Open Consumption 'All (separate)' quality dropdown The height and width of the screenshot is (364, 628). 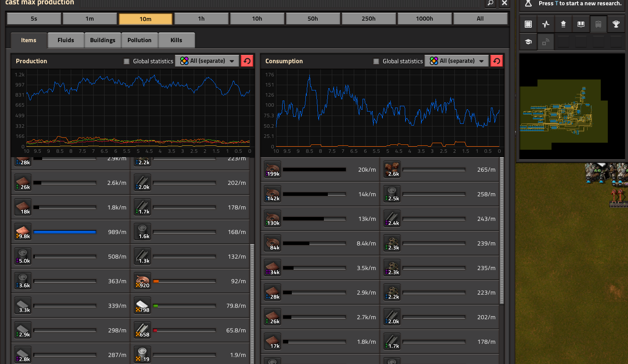point(457,61)
